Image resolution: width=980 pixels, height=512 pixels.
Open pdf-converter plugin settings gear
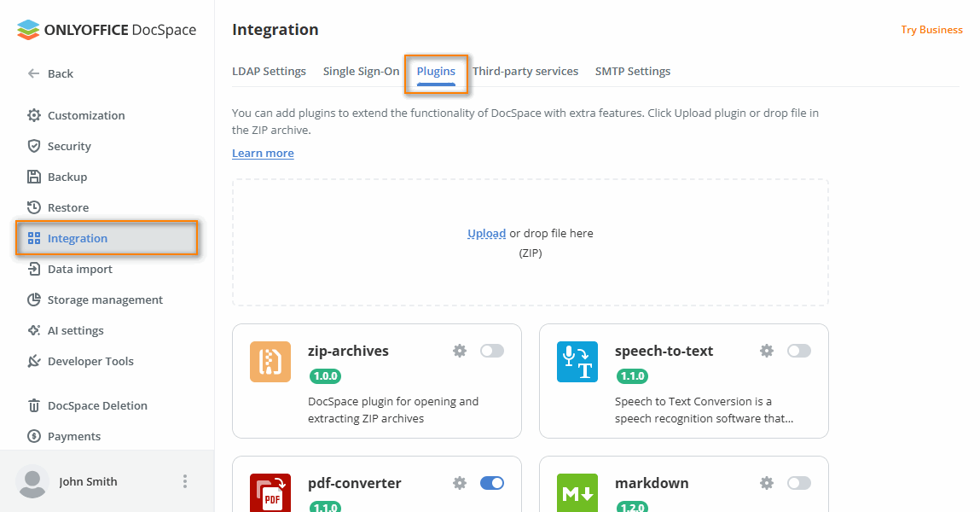click(x=460, y=482)
